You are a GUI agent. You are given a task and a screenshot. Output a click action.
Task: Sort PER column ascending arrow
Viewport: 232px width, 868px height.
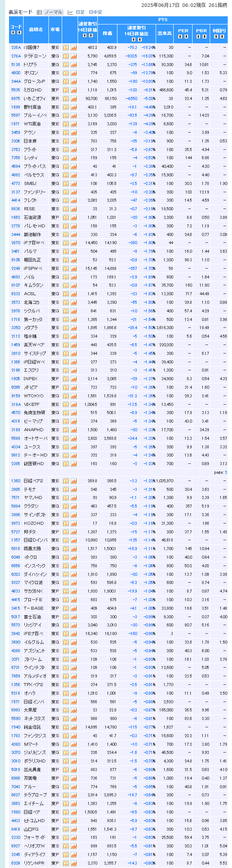click(x=181, y=36)
